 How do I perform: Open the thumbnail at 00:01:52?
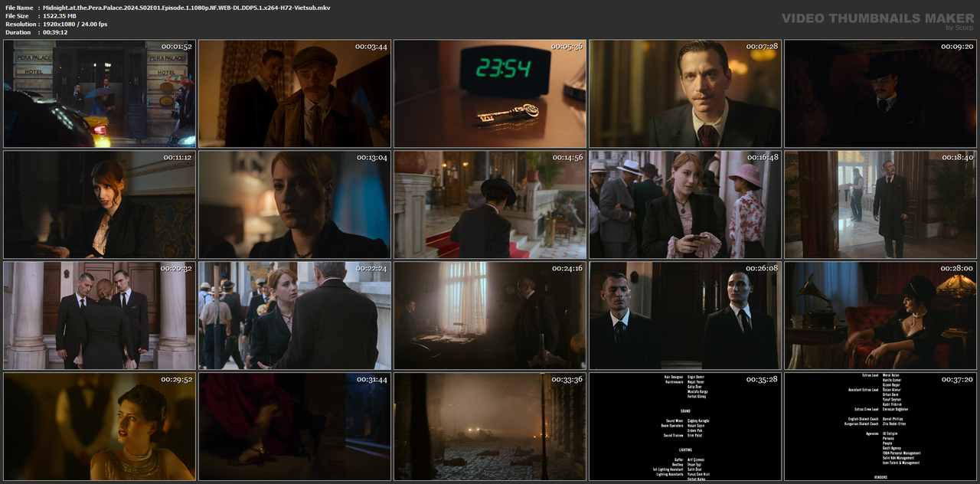pos(100,93)
